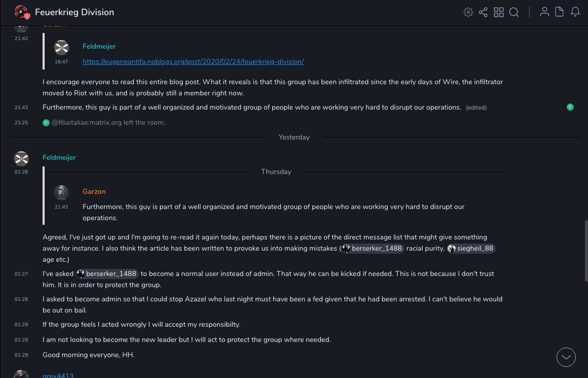Open the files panel icon
The height and width of the screenshot is (378, 588).
coord(560,12)
